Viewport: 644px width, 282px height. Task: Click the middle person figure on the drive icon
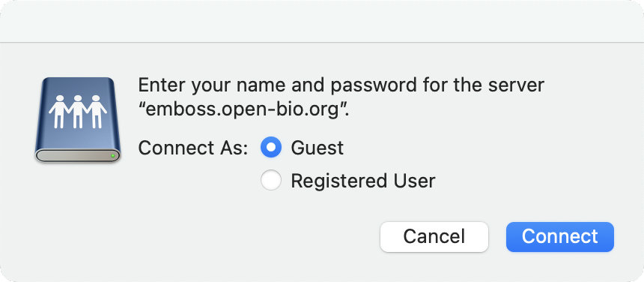pyautogui.click(x=78, y=112)
